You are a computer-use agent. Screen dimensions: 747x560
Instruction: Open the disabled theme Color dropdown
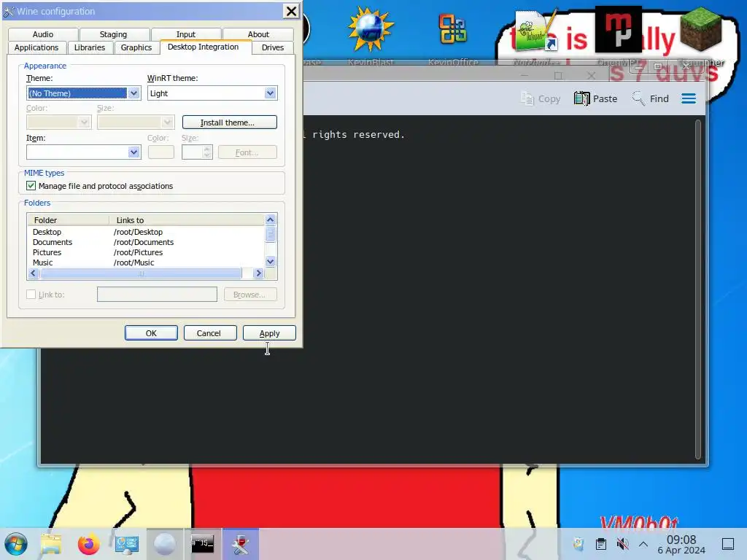pos(58,122)
